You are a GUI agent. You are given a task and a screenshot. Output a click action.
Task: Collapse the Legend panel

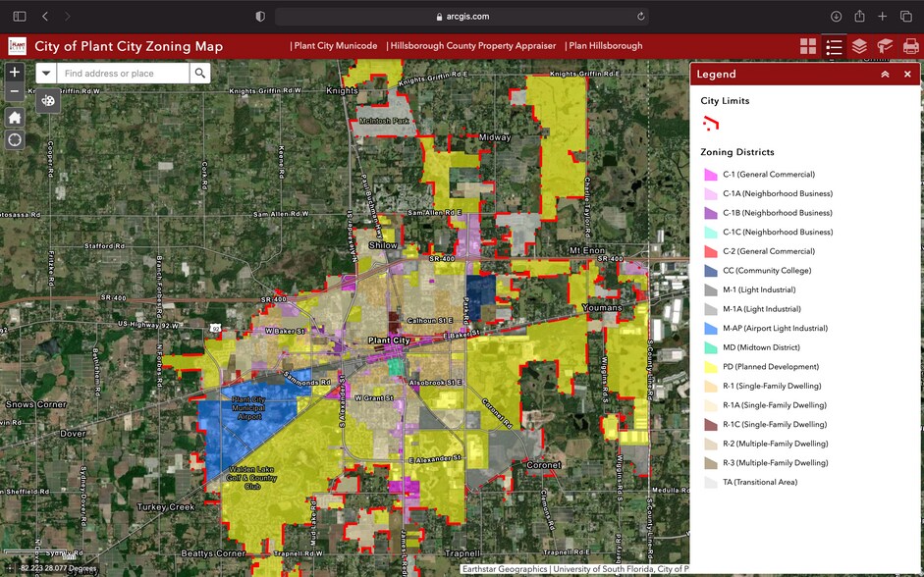tap(884, 75)
